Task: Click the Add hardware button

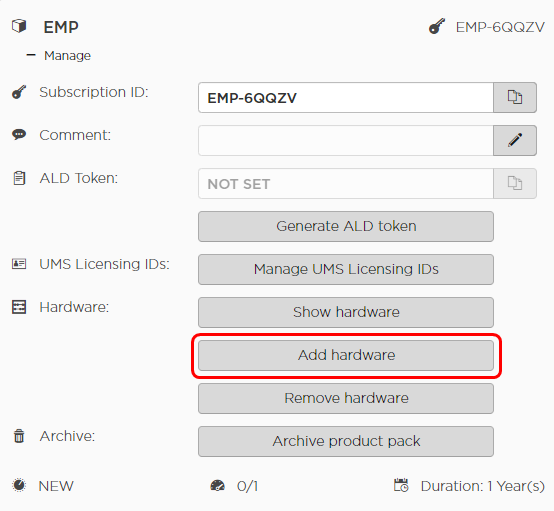Action: click(x=346, y=356)
